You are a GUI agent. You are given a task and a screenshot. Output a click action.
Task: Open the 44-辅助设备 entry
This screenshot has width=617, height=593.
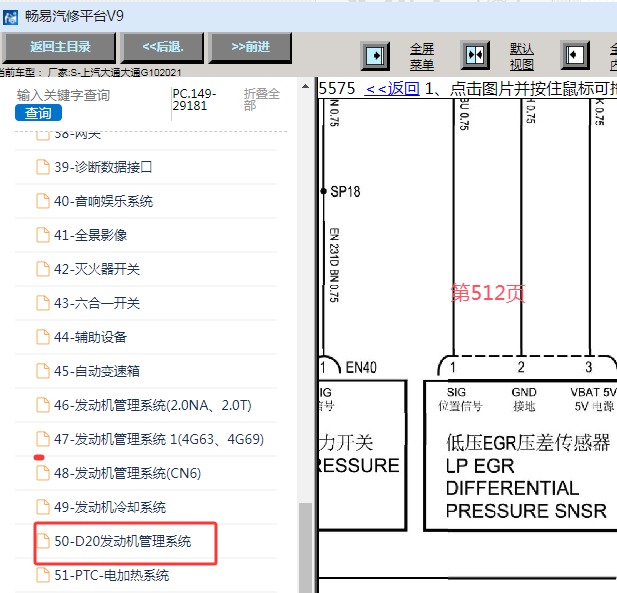(91, 337)
